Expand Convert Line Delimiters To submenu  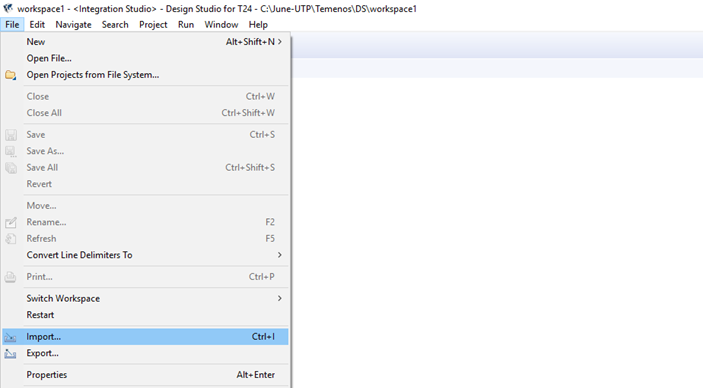click(280, 255)
